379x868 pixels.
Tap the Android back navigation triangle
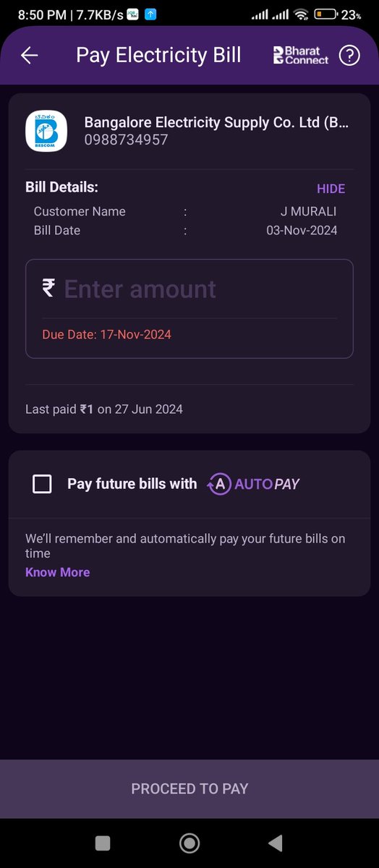(276, 843)
